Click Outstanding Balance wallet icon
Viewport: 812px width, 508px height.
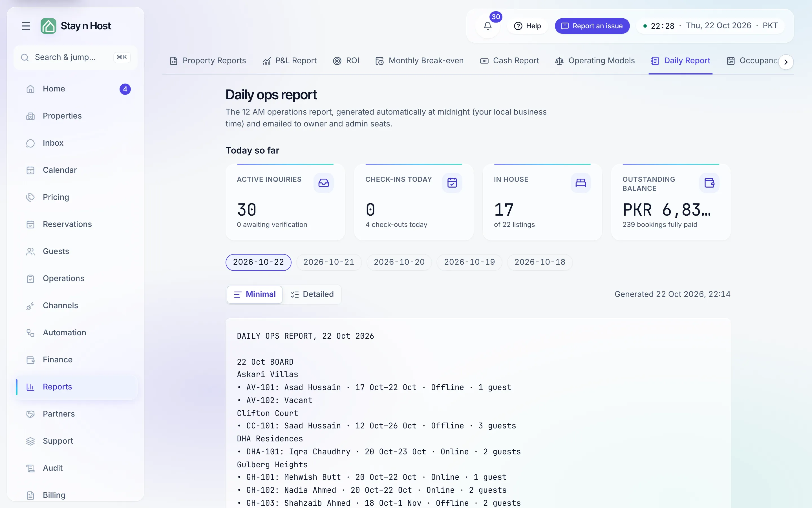coord(709,183)
